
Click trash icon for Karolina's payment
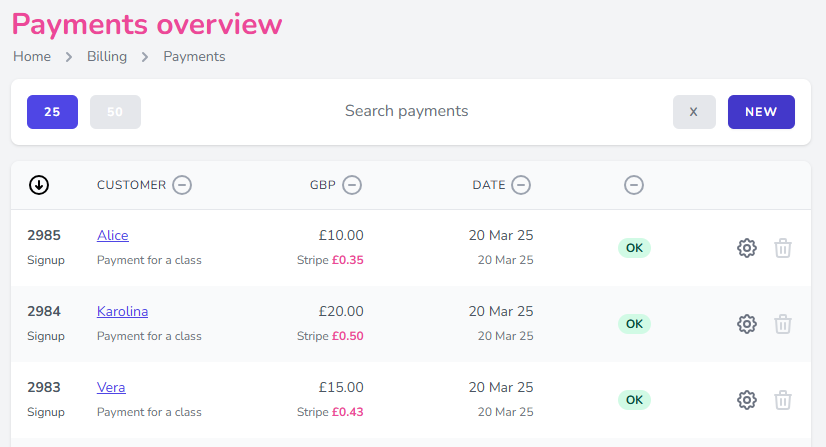click(783, 324)
